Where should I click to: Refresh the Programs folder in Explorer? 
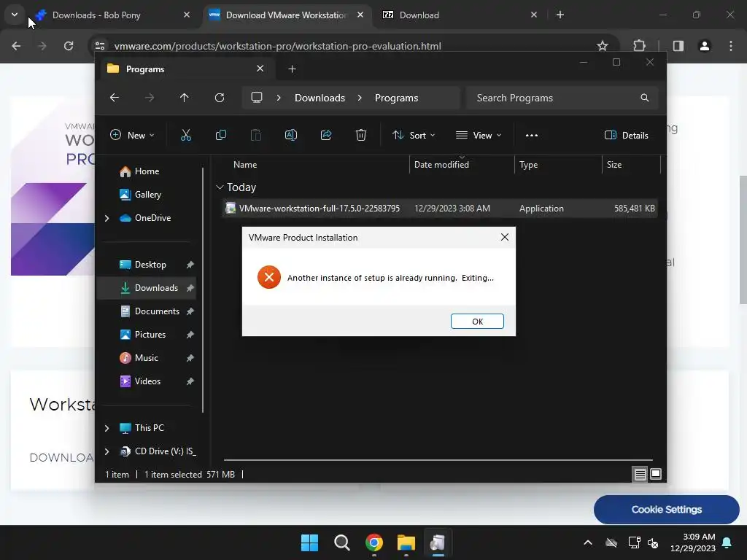point(219,98)
